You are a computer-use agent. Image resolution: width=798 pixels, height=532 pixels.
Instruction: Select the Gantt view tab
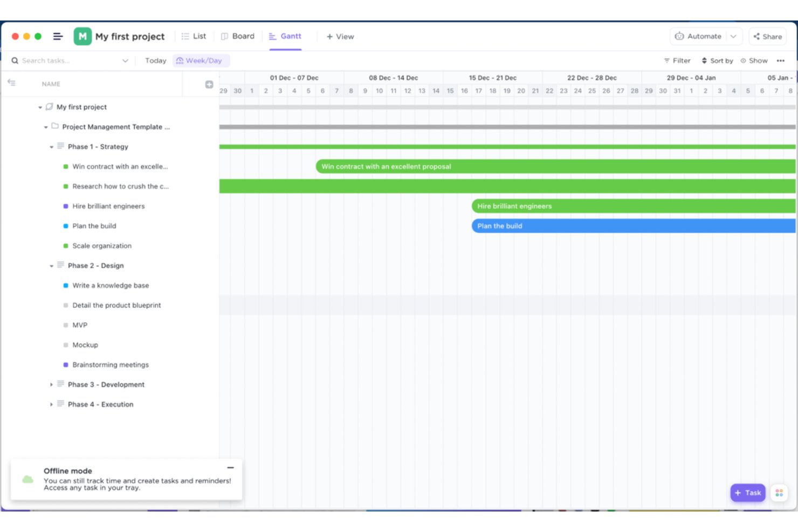[x=285, y=36]
